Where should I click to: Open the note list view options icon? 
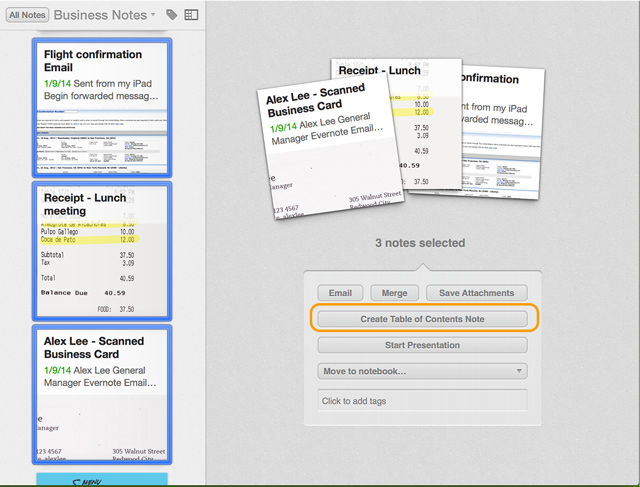pos(191,15)
